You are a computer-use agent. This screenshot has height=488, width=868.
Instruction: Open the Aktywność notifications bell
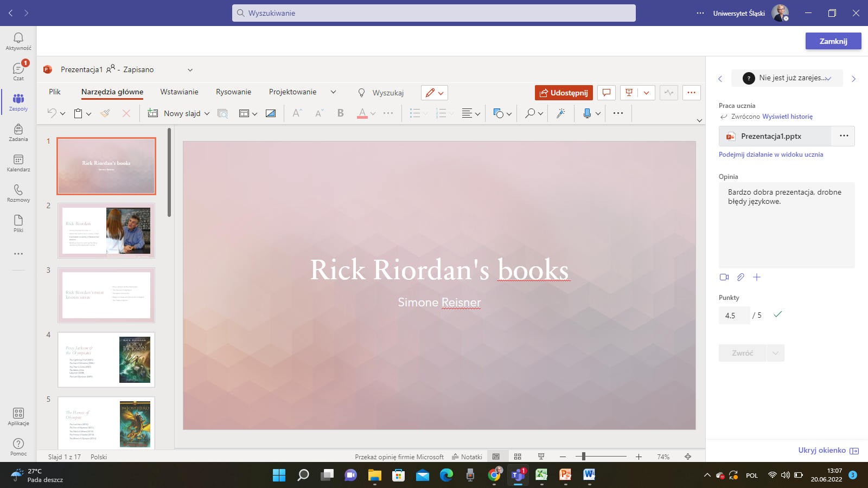[18, 41]
